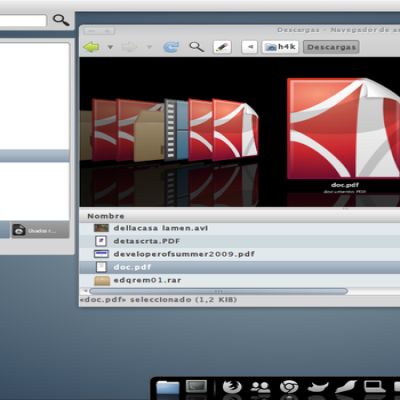
Task: Select the large doc.pdf cover in coverflow
Action: click(x=343, y=128)
